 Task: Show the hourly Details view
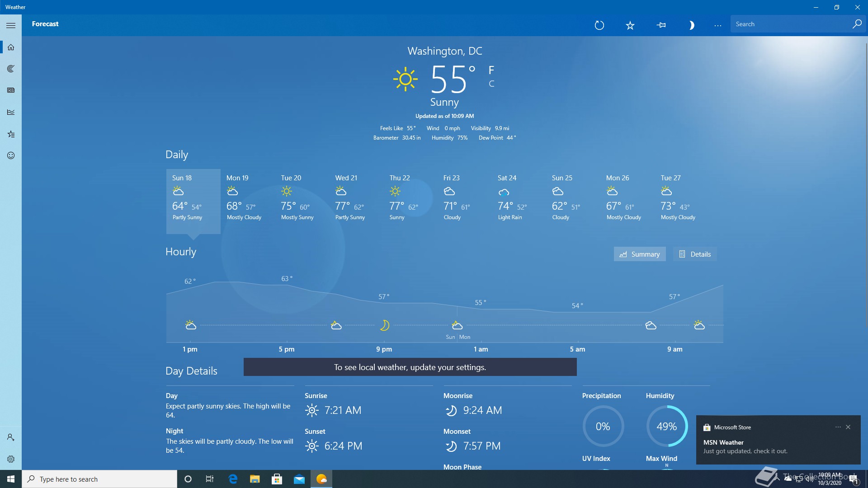pos(695,254)
